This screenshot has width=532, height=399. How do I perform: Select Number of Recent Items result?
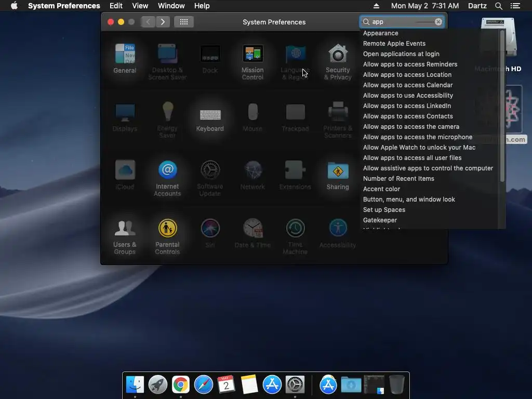[398, 179]
